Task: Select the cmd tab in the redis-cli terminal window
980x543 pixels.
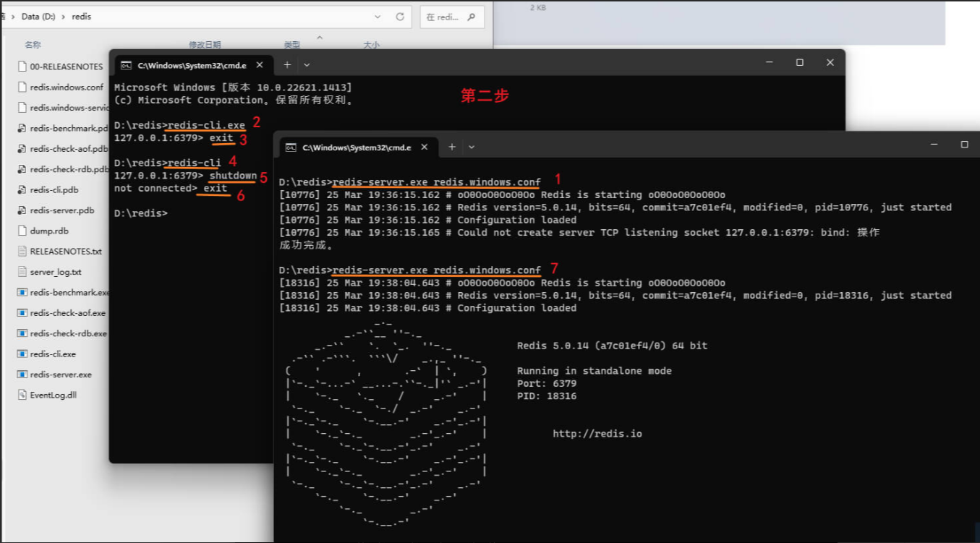Action: click(191, 65)
